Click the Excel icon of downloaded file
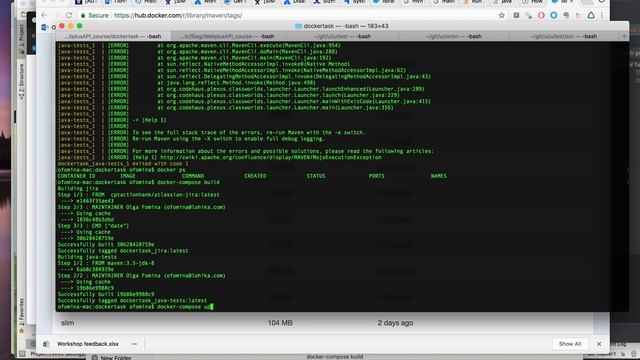Image resolution: width=640 pixels, height=360 pixels. (x=46, y=344)
